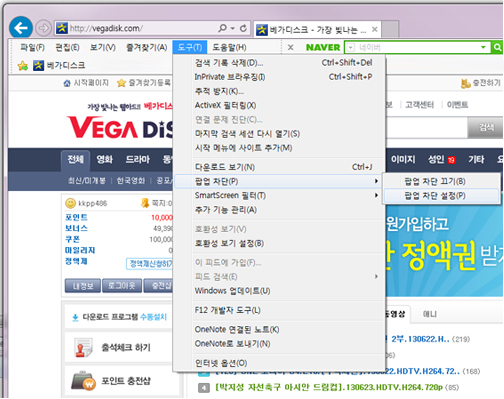Expand the SmartScreen 필터(T) submenu
Screen dimensions: 504x399
279,195
